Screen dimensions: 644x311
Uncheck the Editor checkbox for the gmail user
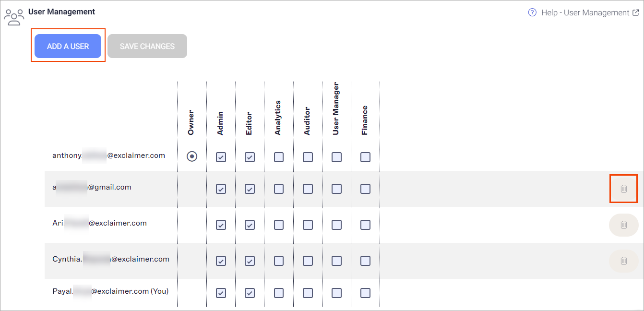[250, 189]
